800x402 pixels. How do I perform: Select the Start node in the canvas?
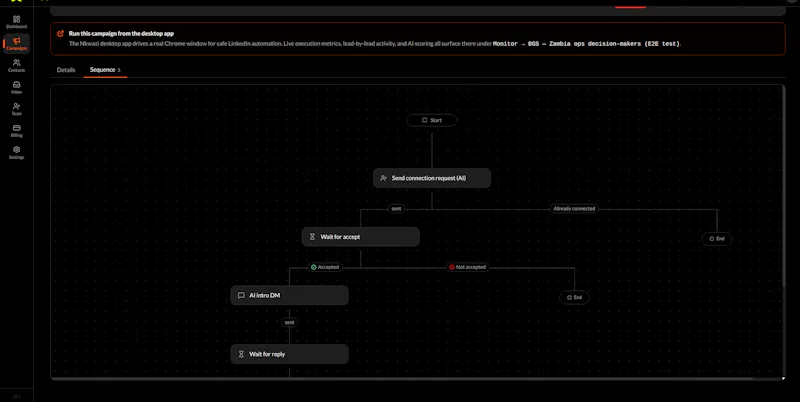click(432, 120)
